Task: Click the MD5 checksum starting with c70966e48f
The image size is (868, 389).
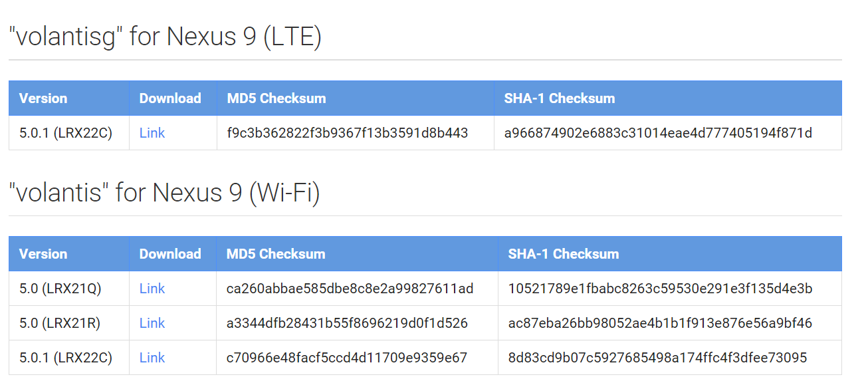Action: [347, 358]
